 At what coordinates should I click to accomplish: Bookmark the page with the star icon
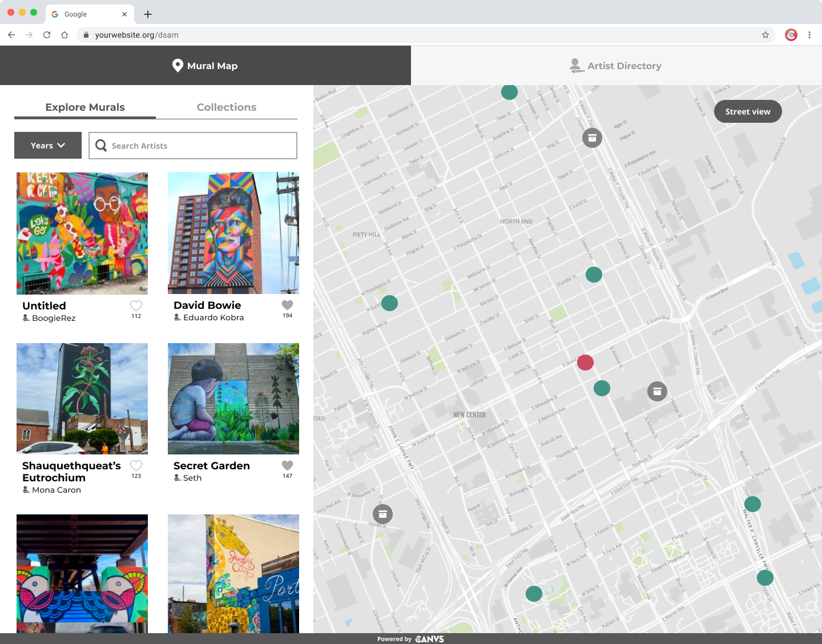coord(765,35)
